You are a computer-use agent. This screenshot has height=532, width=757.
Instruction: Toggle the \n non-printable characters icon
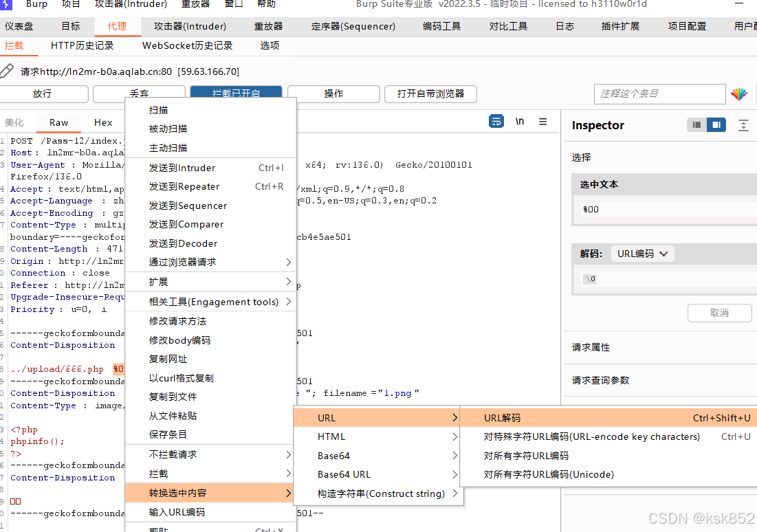click(x=520, y=121)
